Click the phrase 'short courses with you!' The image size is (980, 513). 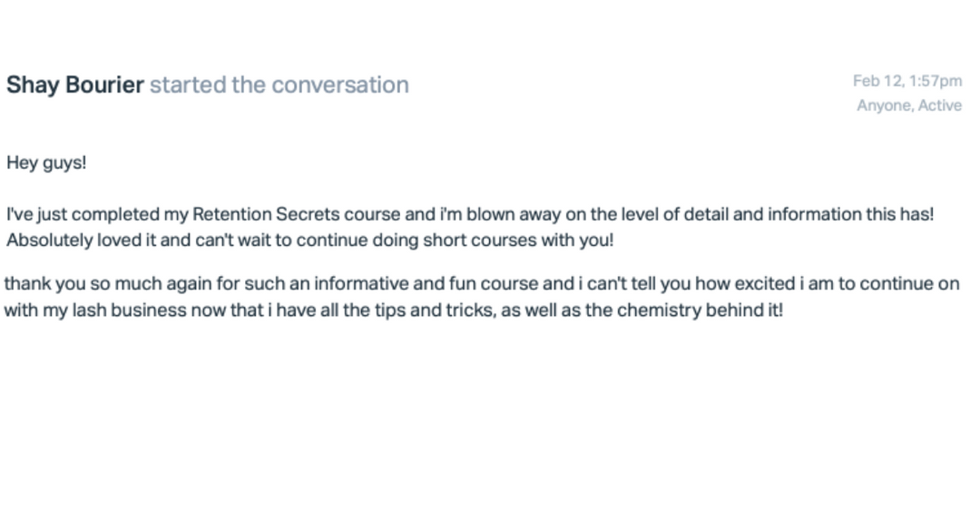(x=518, y=241)
